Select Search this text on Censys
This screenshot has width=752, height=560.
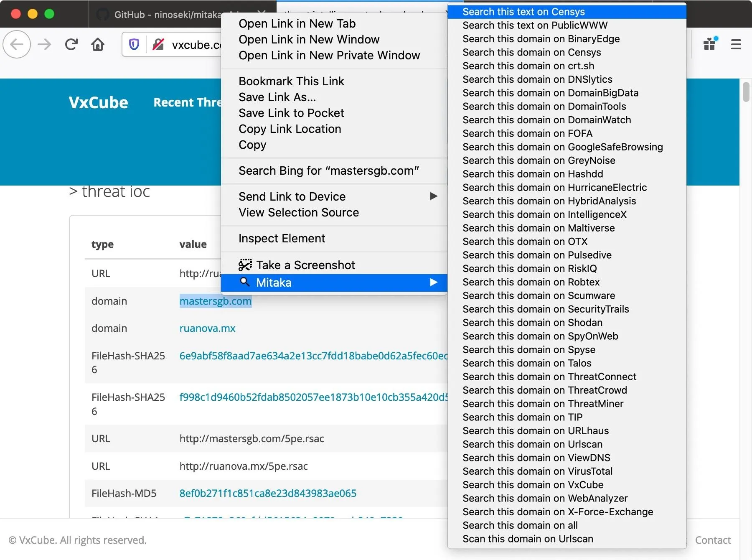coord(567,12)
